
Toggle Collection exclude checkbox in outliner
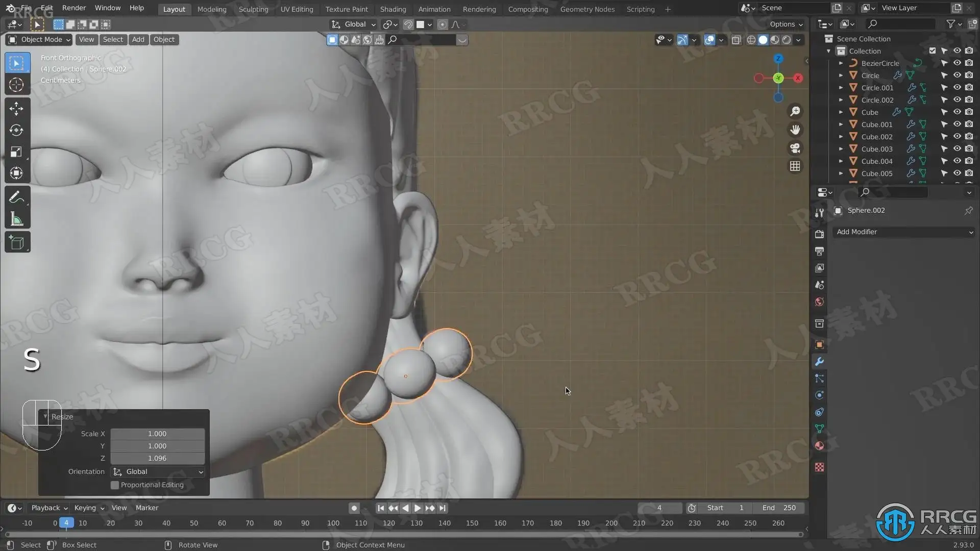[933, 51]
